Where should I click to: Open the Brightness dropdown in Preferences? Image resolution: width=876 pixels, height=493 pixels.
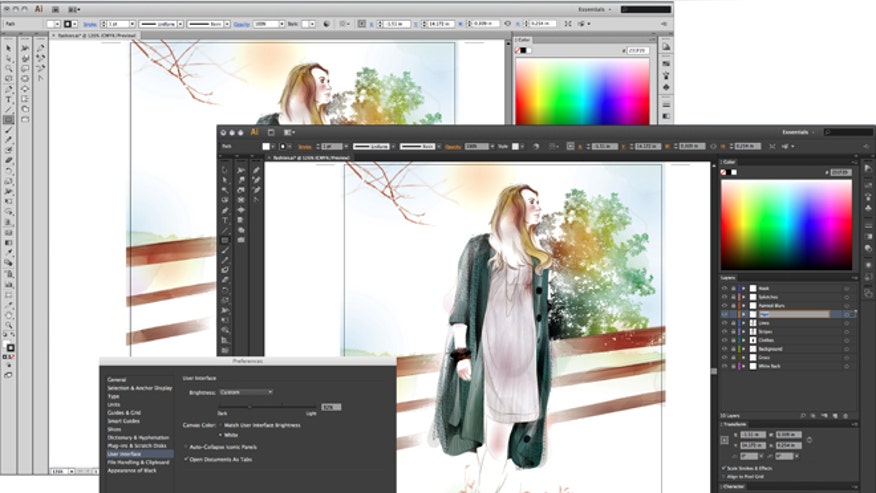coord(246,392)
